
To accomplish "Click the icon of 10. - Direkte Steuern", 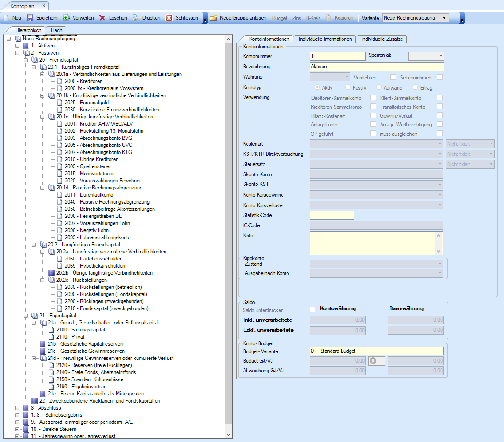I will (26, 429).
